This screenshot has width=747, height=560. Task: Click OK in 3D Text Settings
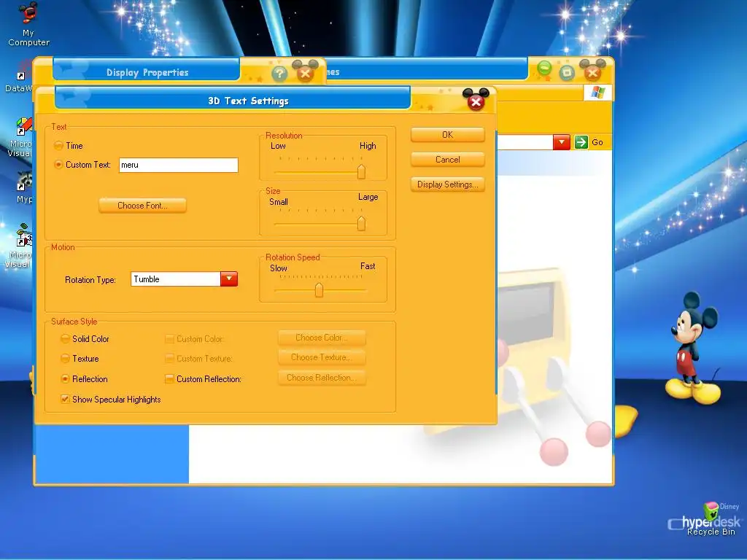[447, 135]
